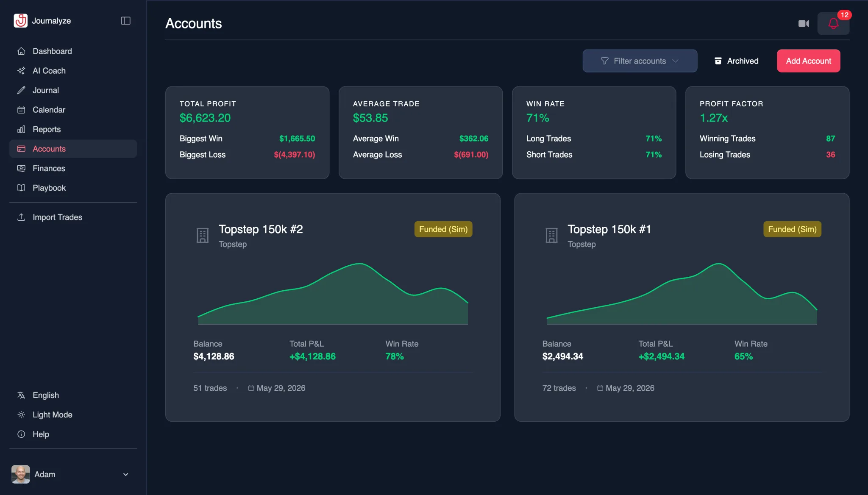This screenshot has width=868, height=495.
Task: Click the Add Account button
Action: [x=808, y=61]
